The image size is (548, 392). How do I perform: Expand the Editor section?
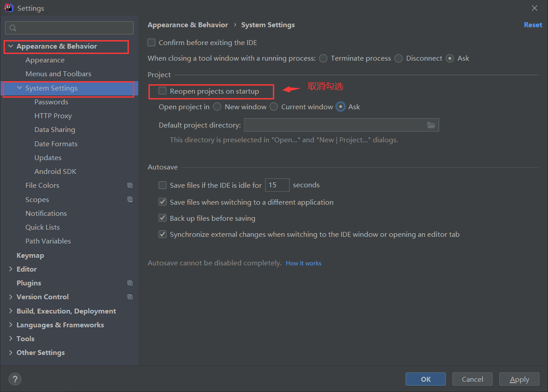tap(11, 269)
